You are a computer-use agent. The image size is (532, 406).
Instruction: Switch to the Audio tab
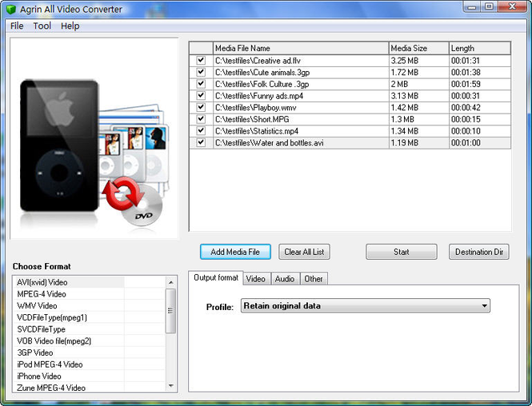pyautogui.click(x=285, y=279)
